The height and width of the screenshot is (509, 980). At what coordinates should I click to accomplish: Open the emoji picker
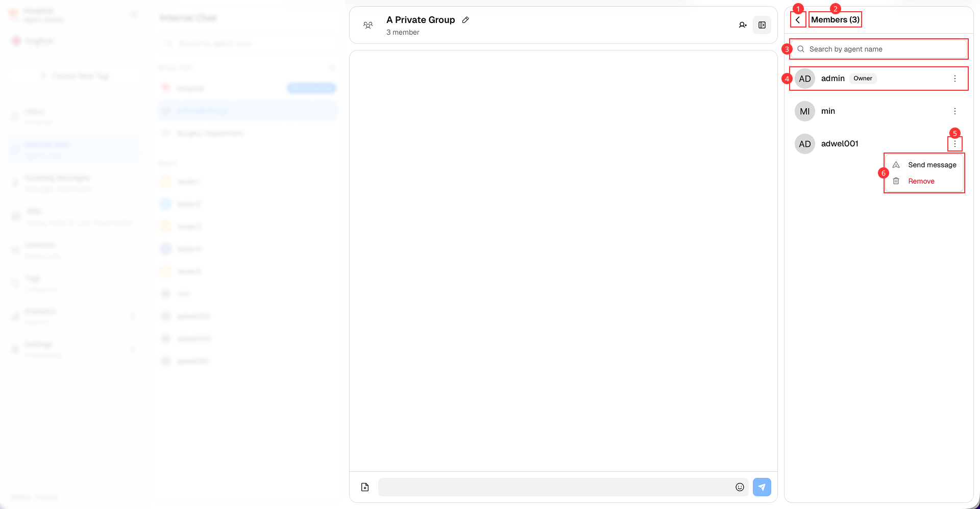point(740,487)
